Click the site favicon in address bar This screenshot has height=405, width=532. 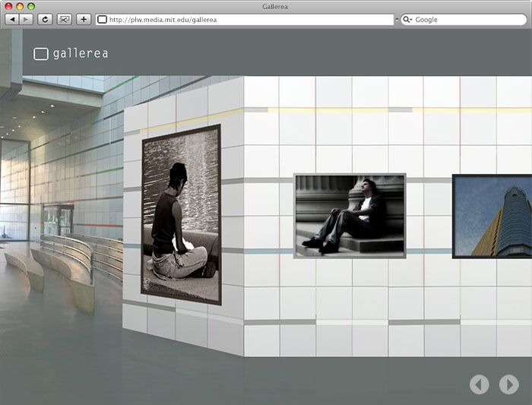click(x=102, y=19)
